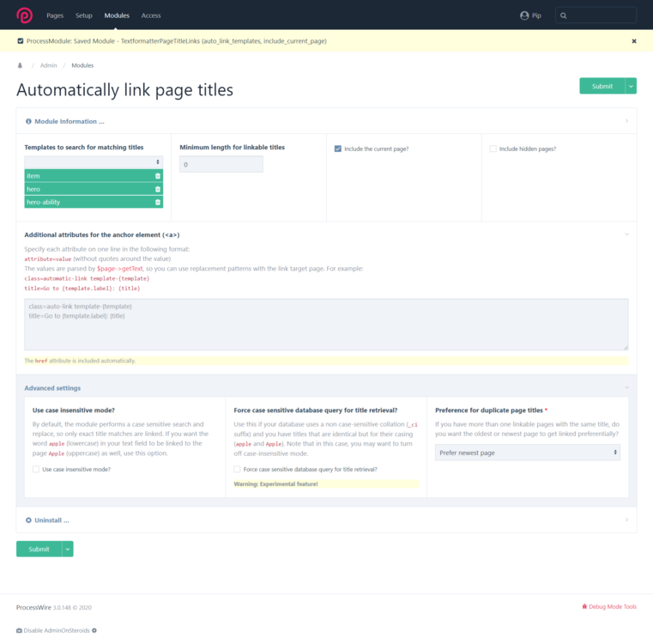Remove the 'hero' template via trash icon
Screen dimensions: 653x644
[x=158, y=189]
